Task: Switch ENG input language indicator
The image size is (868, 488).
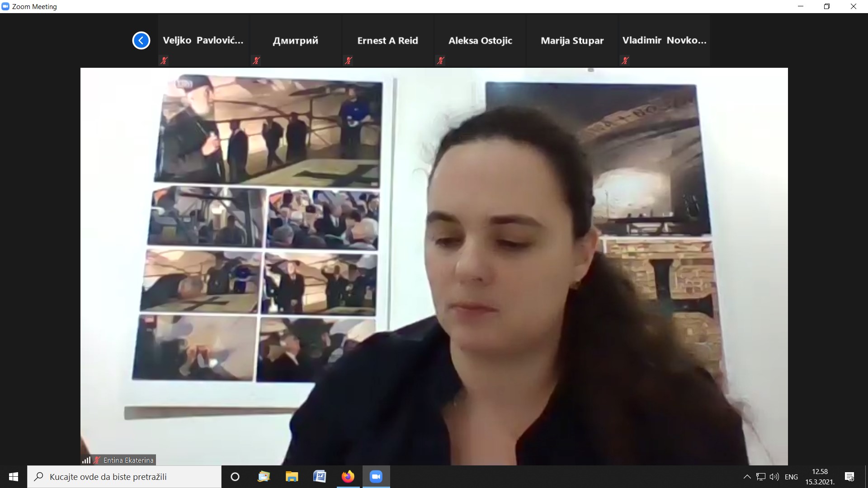Action: coord(791,477)
